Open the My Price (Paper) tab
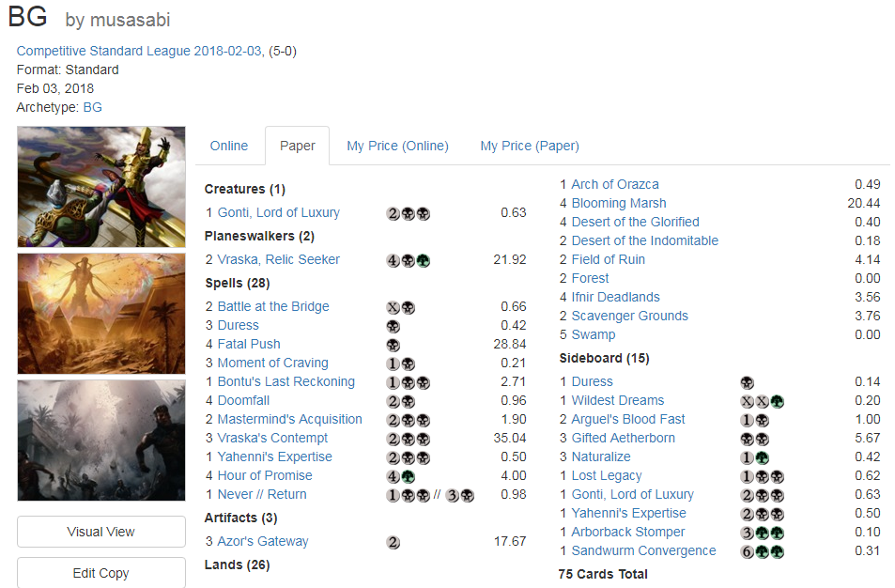This screenshot has height=588, width=895. click(x=530, y=146)
